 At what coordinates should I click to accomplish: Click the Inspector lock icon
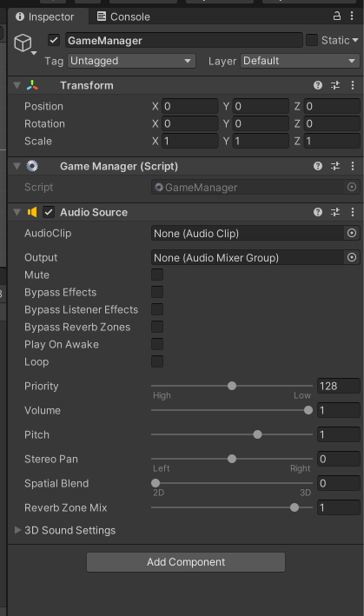(x=337, y=16)
